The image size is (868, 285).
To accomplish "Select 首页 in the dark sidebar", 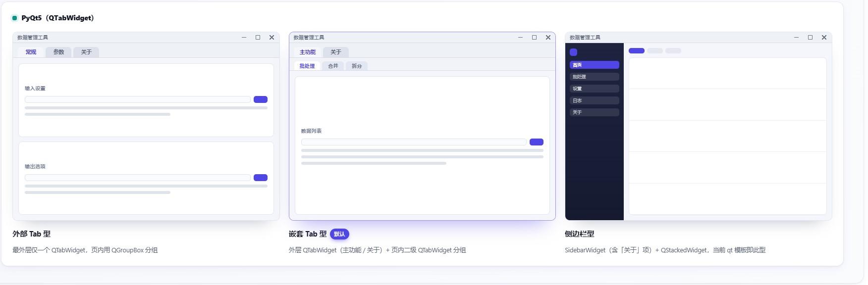I will point(595,65).
